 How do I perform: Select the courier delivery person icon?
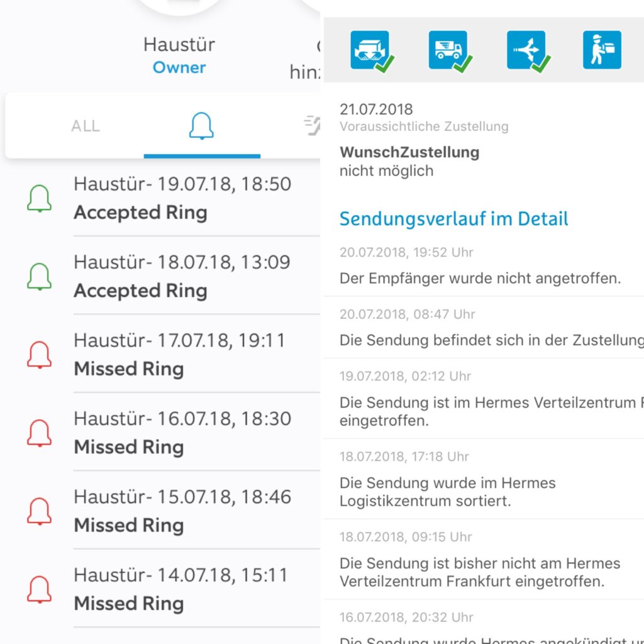point(602,49)
